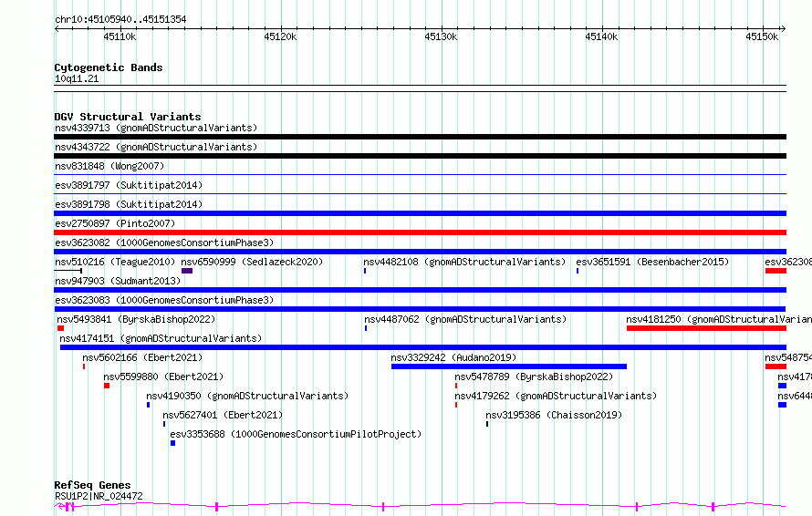
Task: Click esv3353688 1000GenomesConsortiumPilotProject label
Action: pyautogui.click(x=296, y=434)
